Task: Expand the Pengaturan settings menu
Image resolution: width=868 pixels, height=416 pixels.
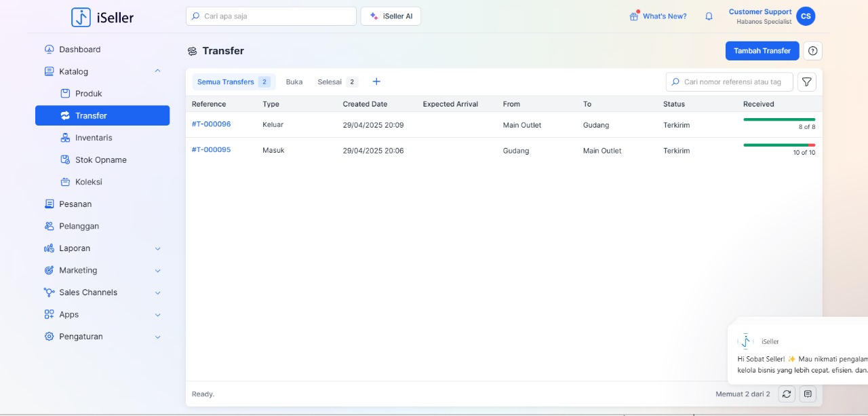Action: coord(157,337)
